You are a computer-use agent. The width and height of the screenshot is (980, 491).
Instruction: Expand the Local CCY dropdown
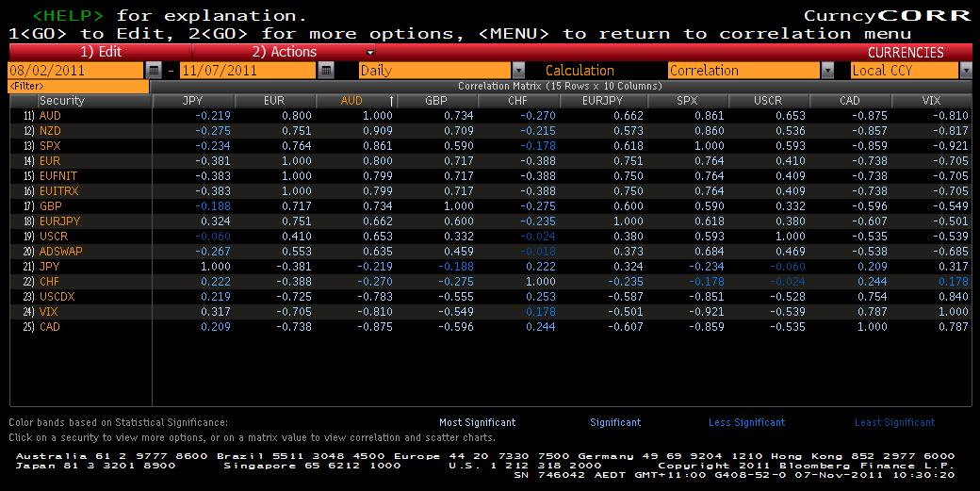966,71
